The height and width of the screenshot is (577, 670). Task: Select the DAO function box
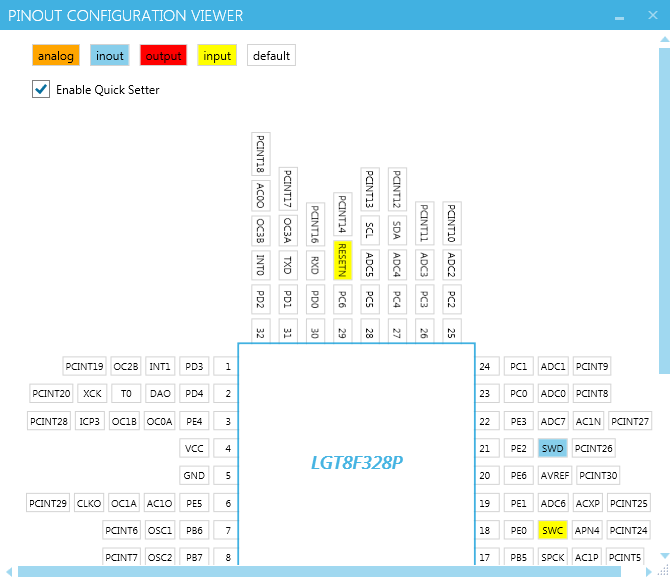tap(160, 393)
